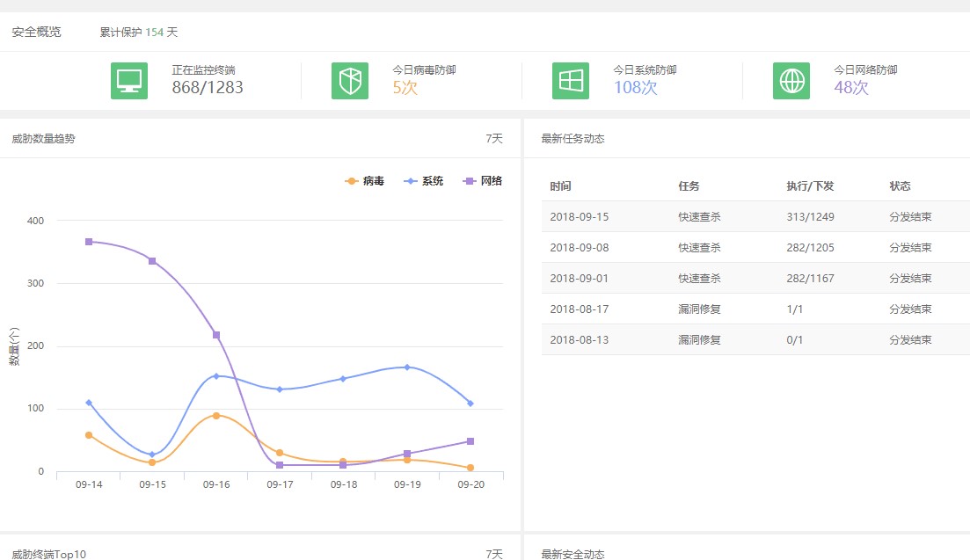Click the 5次 virus defense count

[x=405, y=88]
